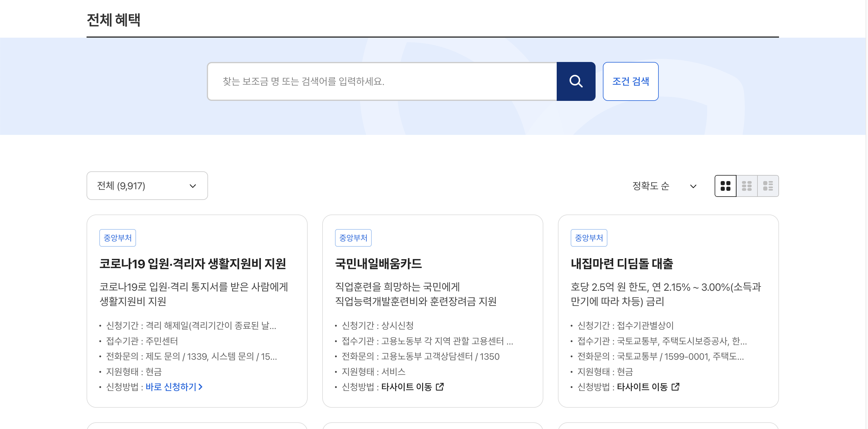Open 타사이트 이동 link on 국민내일배움카드
Screen dimensions: 868x429
pos(406,386)
